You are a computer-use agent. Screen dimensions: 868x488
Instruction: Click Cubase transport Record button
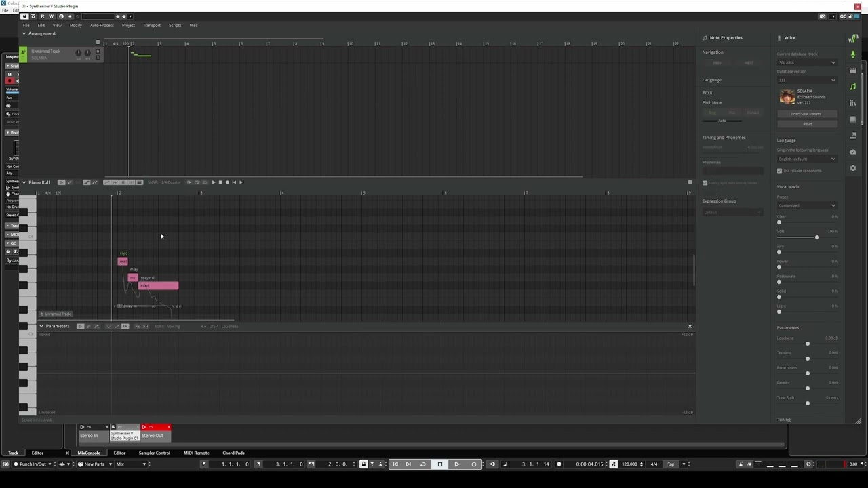pyautogui.click(x=473, y=464)
